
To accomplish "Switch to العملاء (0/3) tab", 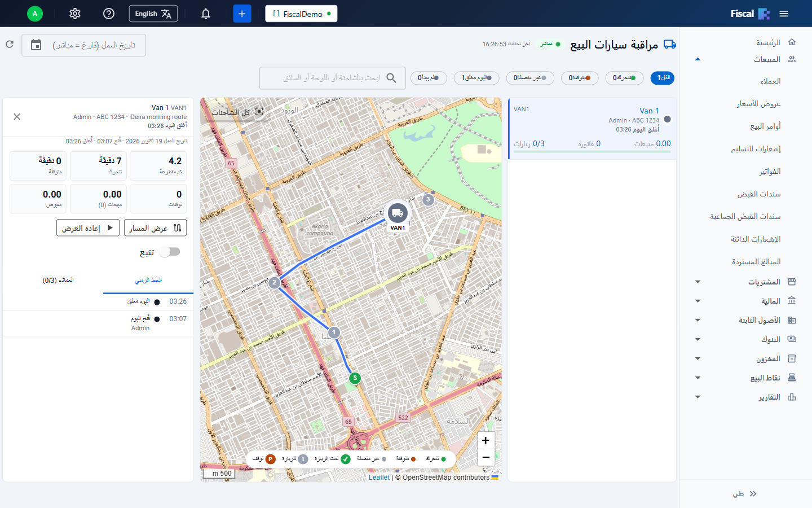I will (x=58, y=280).
